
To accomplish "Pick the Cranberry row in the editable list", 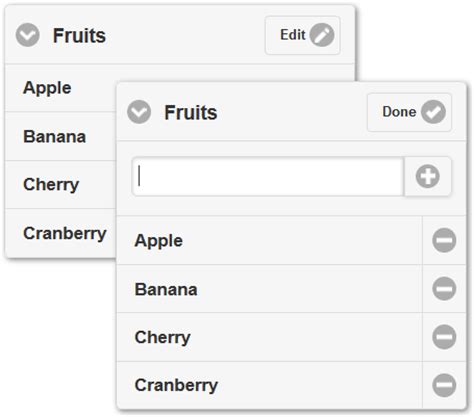I will point(269,385).
